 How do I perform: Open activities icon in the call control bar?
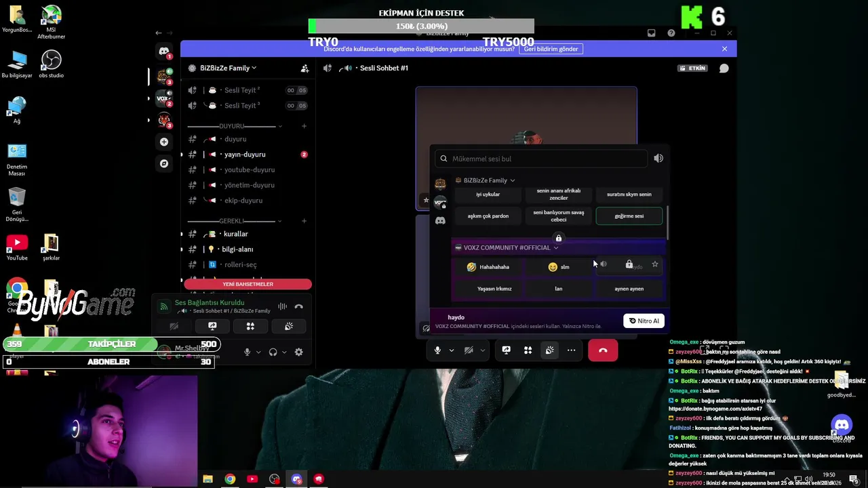(528, 350)
